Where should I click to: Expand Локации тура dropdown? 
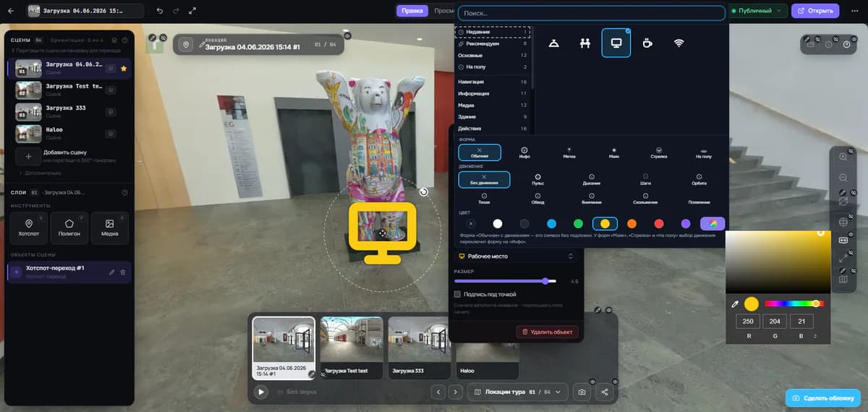click(x=519, y=392)
